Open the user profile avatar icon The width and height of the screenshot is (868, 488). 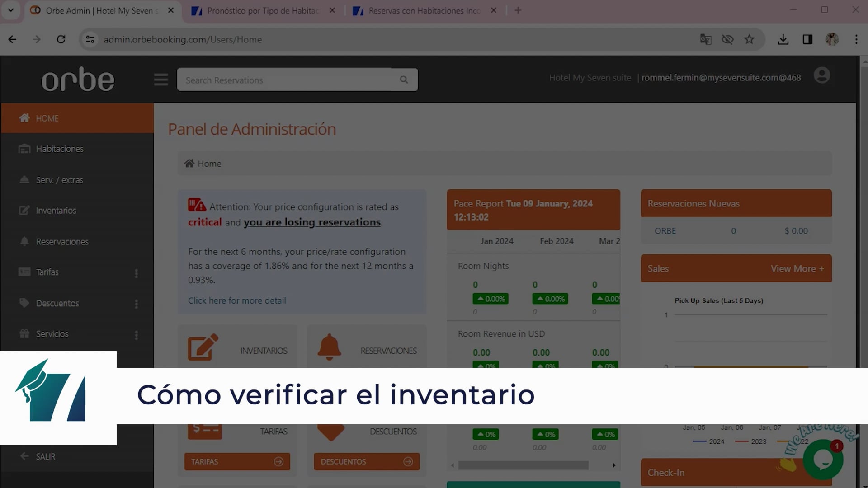pyautogui.click(x=821, y=75)
